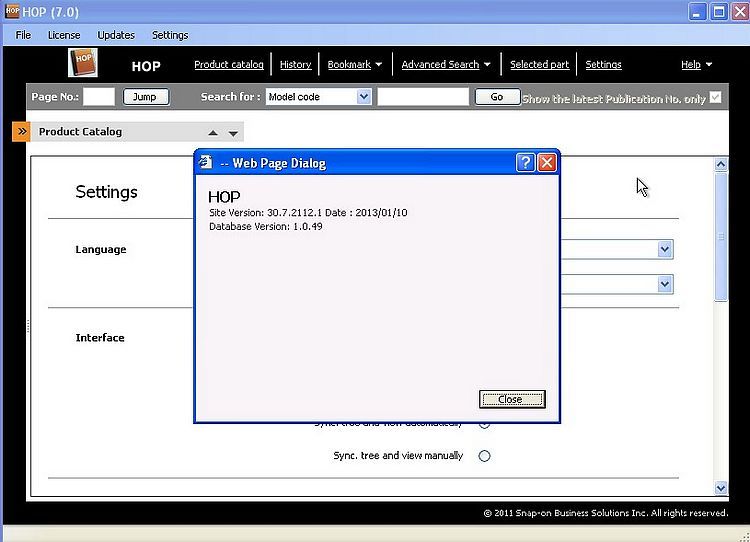Click the Site Version text in dialog
This screenshot has height=542, width=750.
308,212
